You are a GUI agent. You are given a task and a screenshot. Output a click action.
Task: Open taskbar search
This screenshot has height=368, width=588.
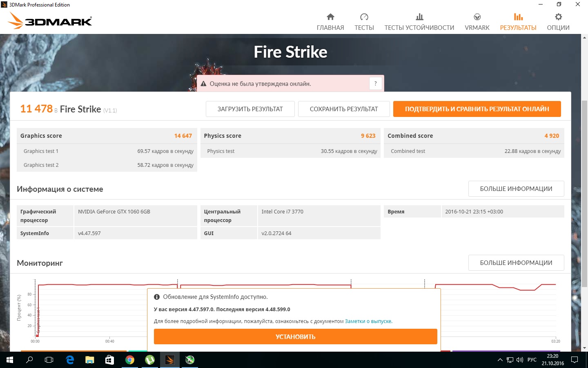coord(29,360)
